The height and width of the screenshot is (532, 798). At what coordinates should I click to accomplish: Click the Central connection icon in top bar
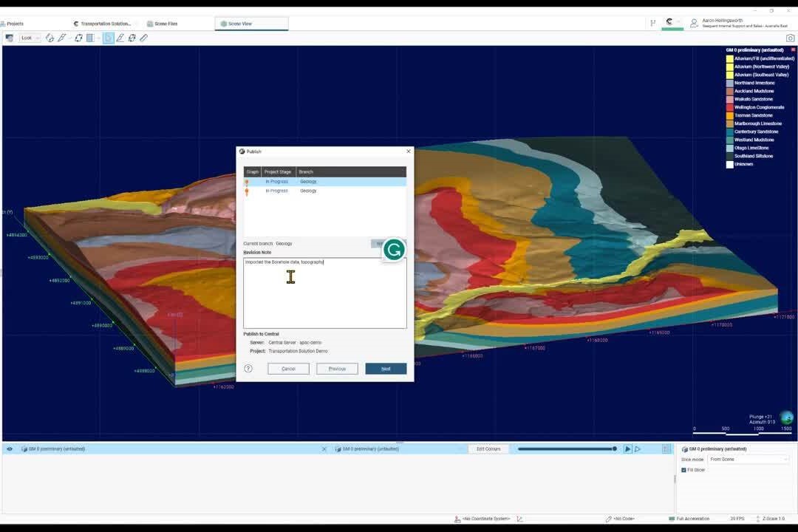click(x=670, y=22)
